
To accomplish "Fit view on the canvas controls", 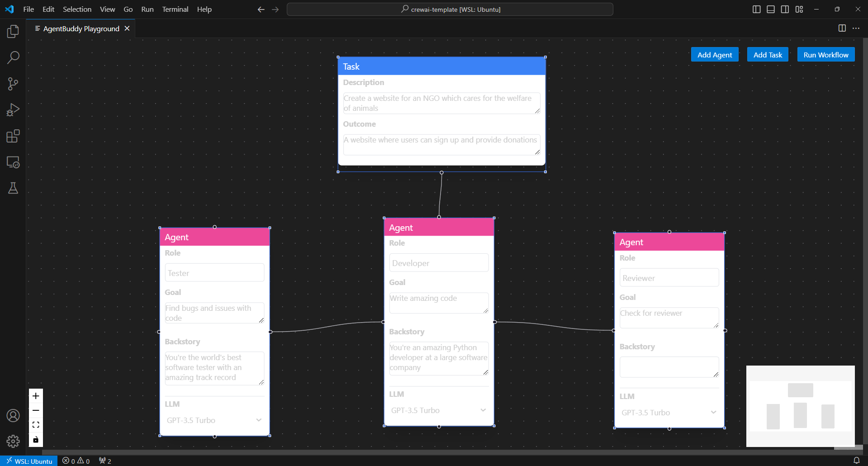I will pyautogui.click(x=36, y=425).
